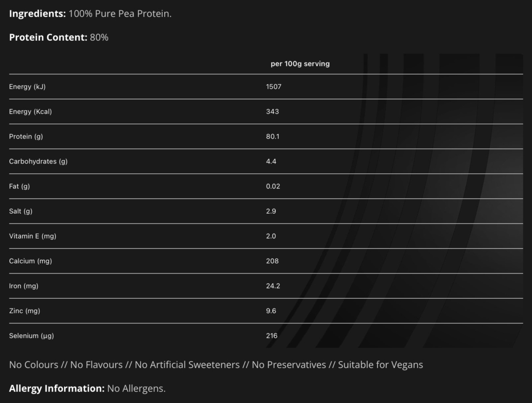The height and width of the screenshot is (403, 532).
Task: Select the Fat (g) row label
Action: pos(20,186)
